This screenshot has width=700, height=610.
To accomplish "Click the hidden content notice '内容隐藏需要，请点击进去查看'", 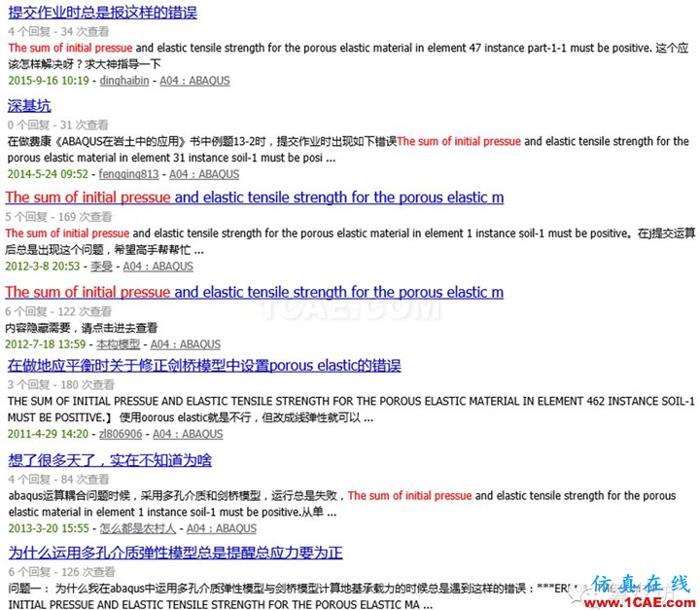I will click(82, 328).
